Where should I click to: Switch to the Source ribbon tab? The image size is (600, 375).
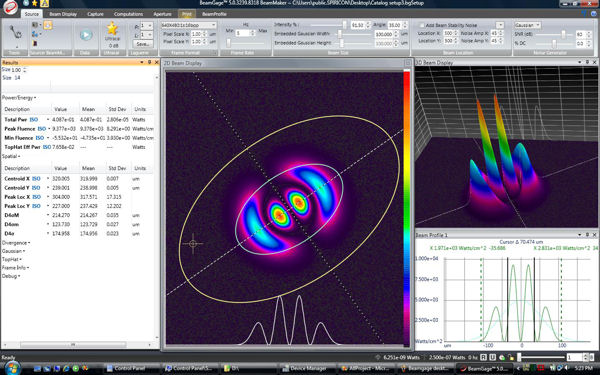coord(32,14)
